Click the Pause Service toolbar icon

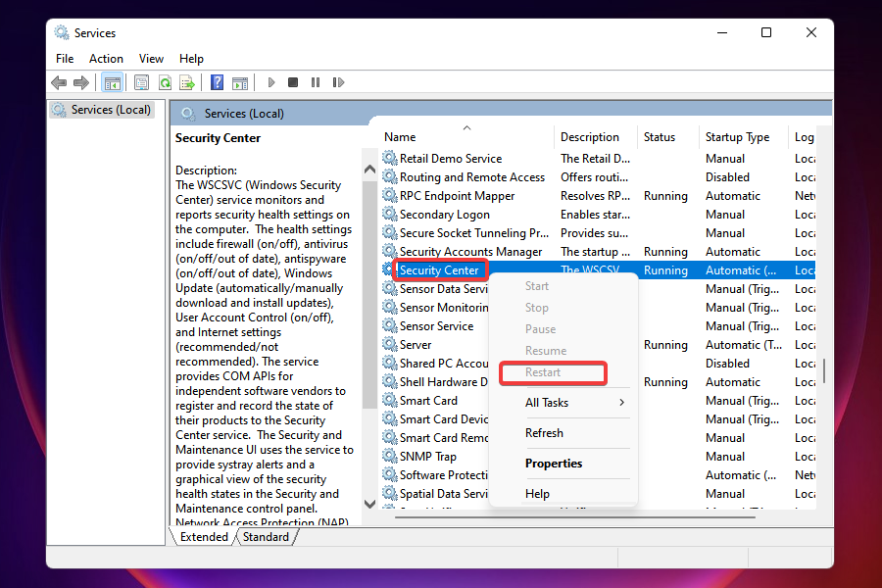[315, 82]
